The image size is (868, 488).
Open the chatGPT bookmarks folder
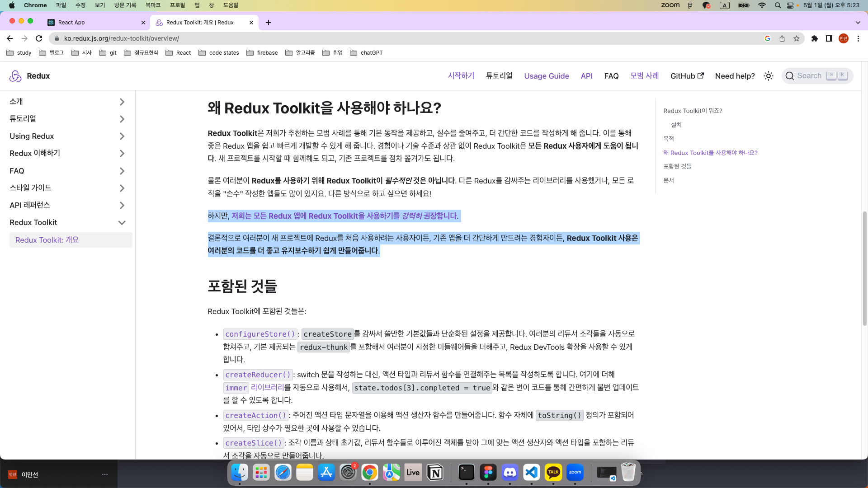click(367, 53)
